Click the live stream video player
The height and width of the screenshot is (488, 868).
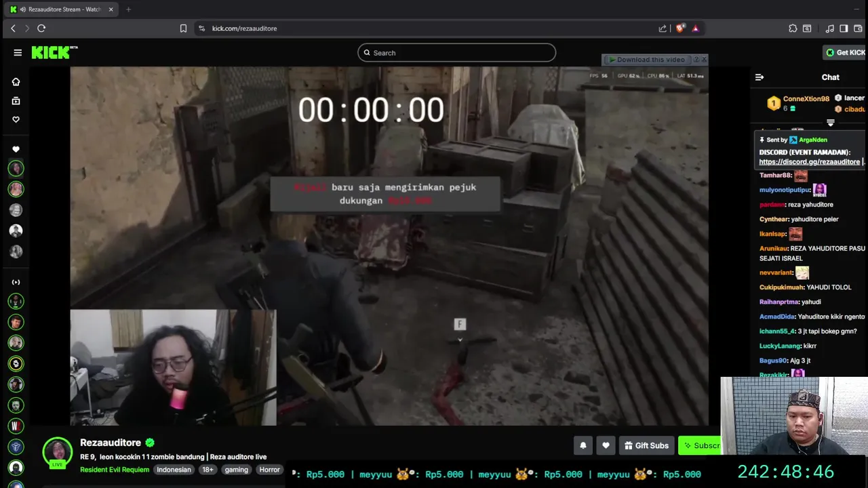[x=389, y=245]
